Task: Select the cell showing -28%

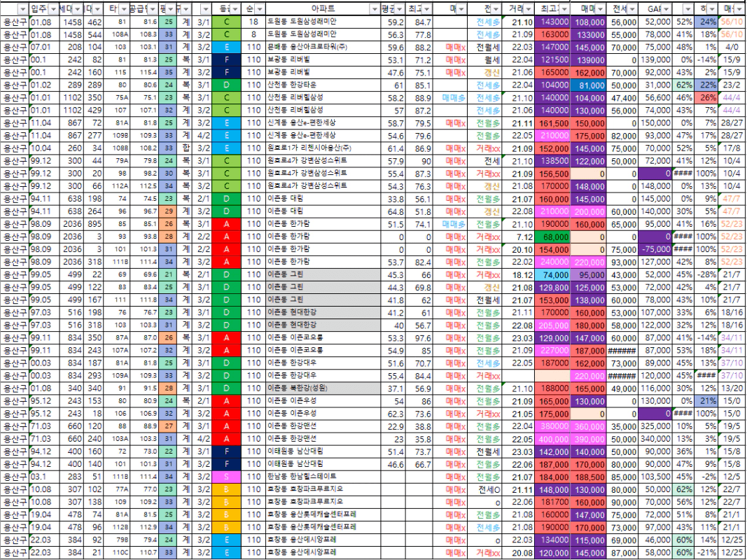Action: 706,275
